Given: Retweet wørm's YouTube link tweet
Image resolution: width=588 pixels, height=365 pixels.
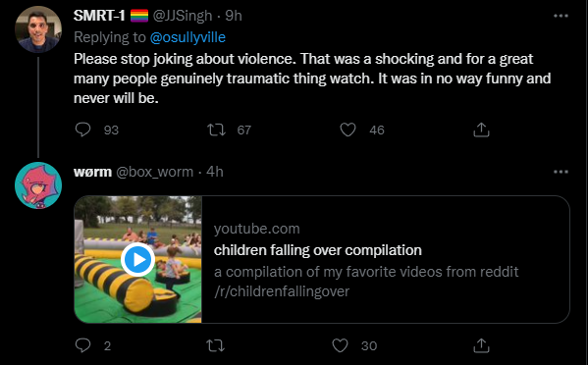Looking at the screenshot, I should (216, 345).
